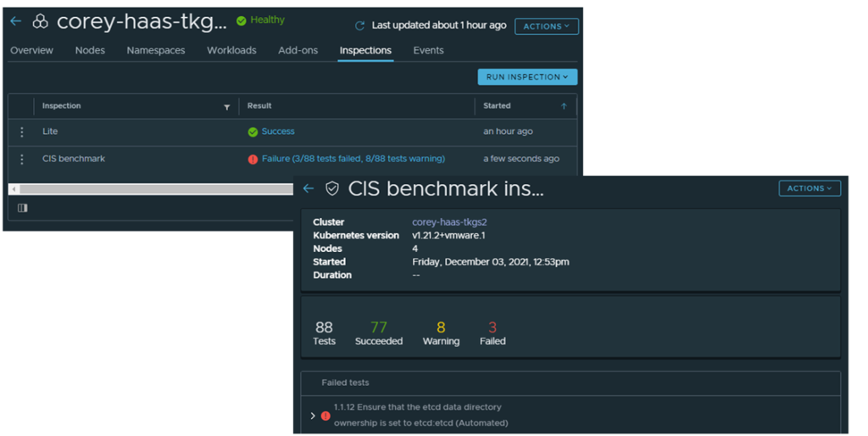This screenshot has width=868, height=436.
Task: Go back from CIS benchmark inspection page
Action: 309,189
